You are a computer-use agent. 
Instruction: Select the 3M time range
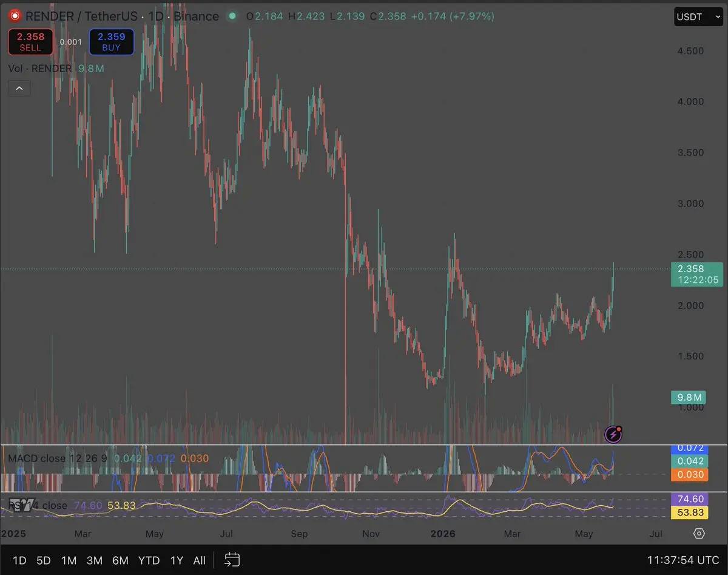point(94,560)
